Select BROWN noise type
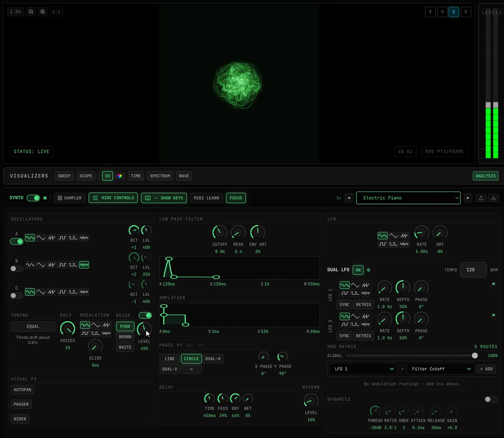The image size is (504, 438). point(125,337)
